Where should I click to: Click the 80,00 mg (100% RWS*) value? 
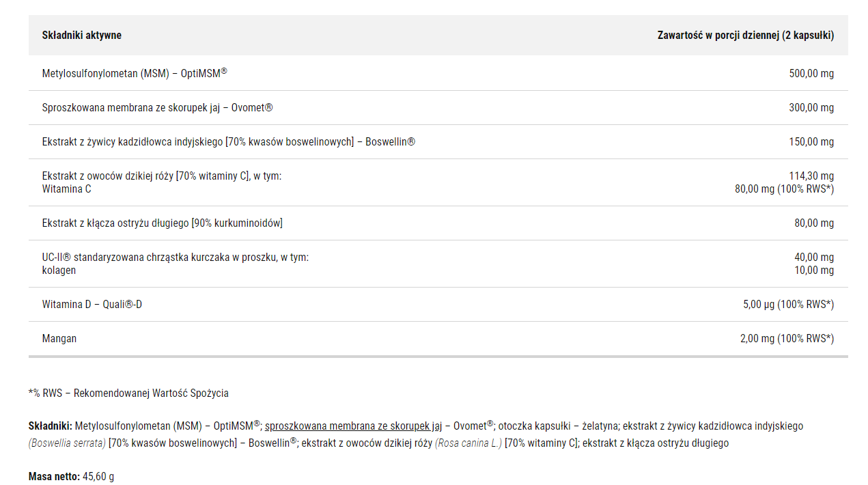point(785,189)
